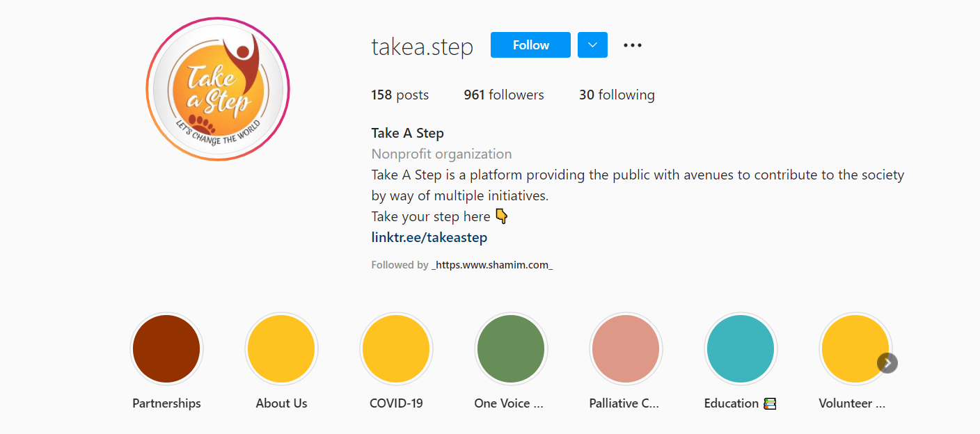
Task: Open the three-dots more options menu
Action: click(x=632, y=45)
